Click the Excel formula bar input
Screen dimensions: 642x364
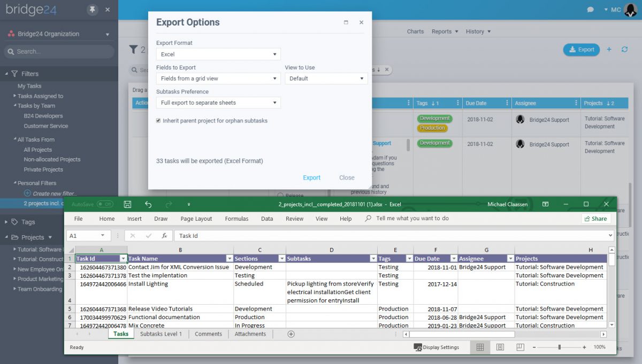[393, 236]
